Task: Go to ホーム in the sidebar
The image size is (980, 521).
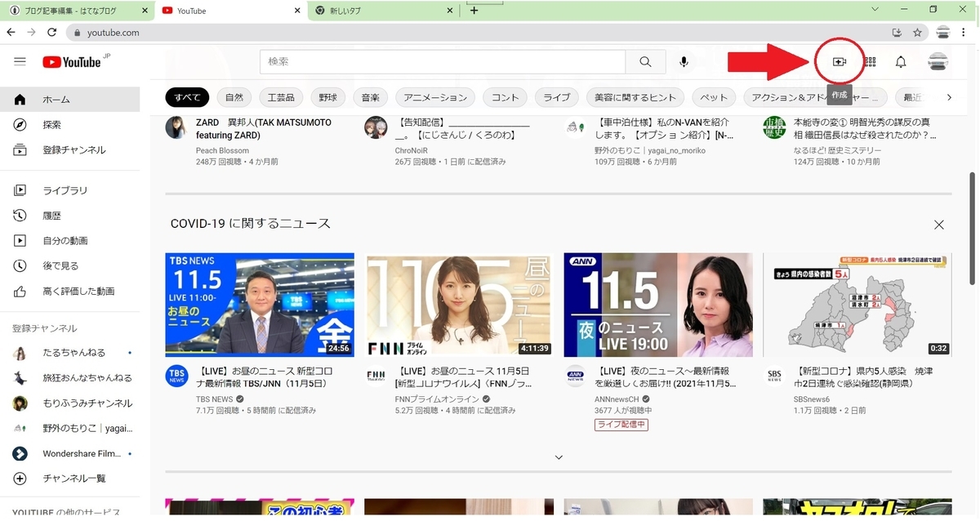Action: [69, 100]
